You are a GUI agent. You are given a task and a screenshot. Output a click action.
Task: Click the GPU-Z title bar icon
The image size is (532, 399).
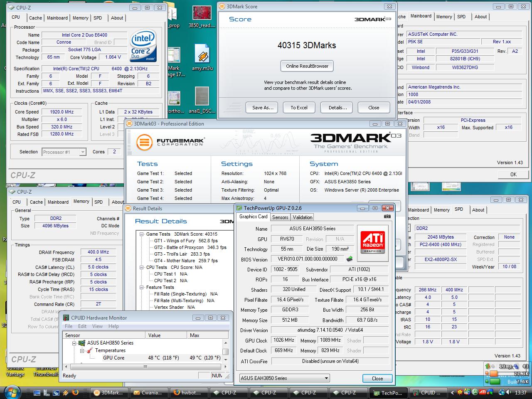[239, 208]
